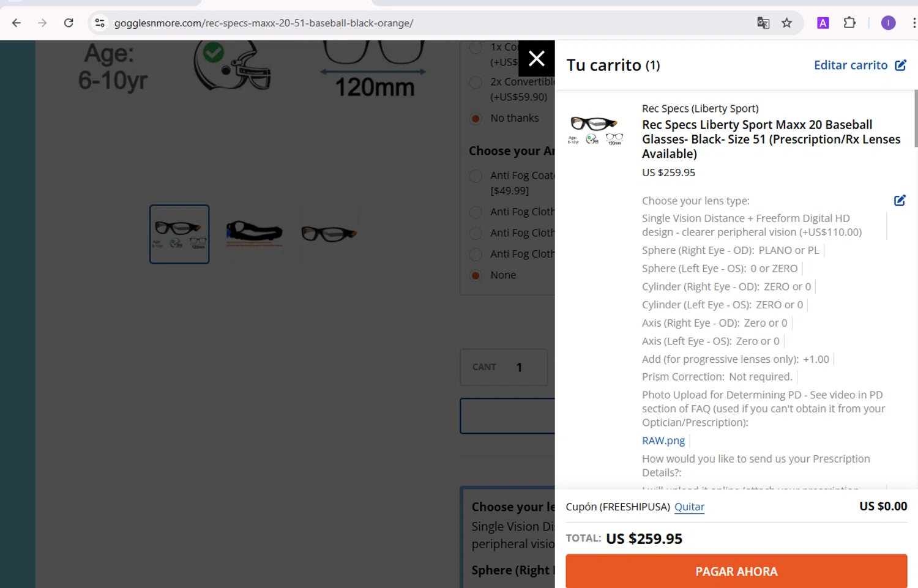
Task: Click the Sphere (Right Eye - OD) line
Action: coord(730,250)
